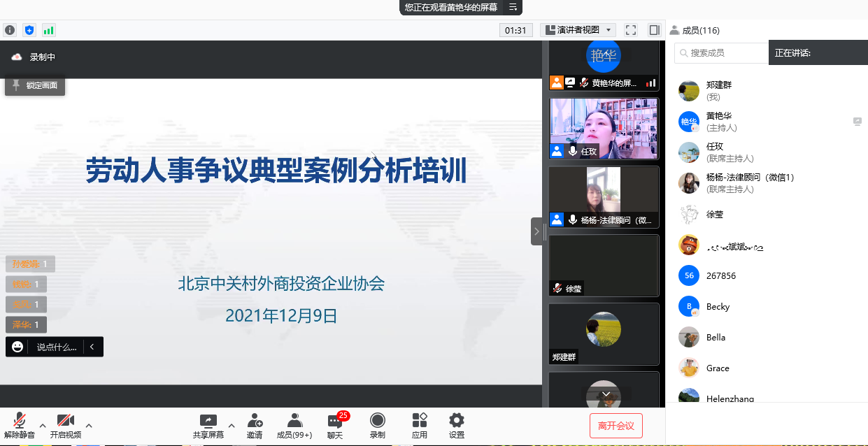Collapse the video thumbnail strip arrow
868x446 pixels.
(536, 231)
